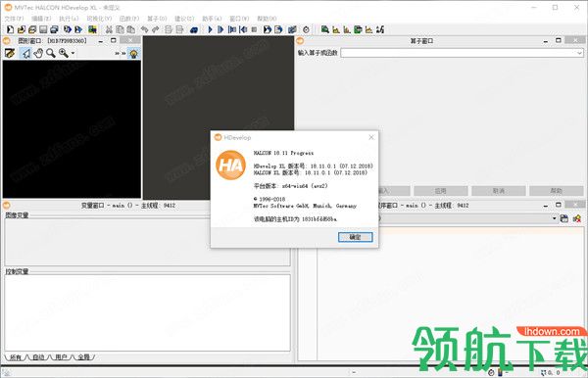This screenshot has width=588, height=378.
Task: Open the Feature Inspection tool icon
Action: (358, 29)
